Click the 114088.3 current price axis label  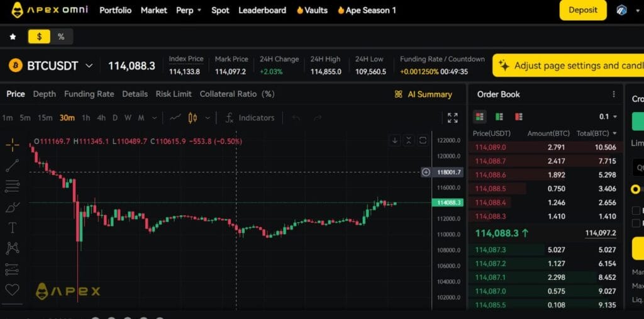click(447, 203)
